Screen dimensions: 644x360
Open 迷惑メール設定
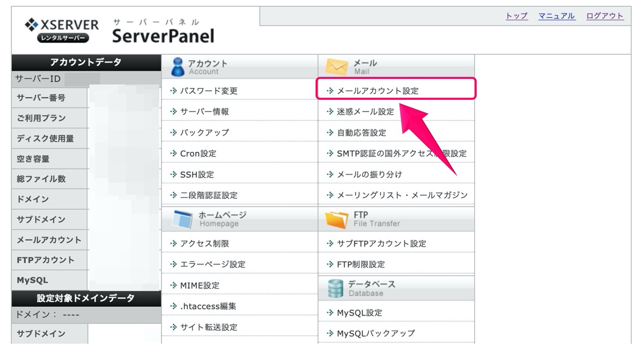365,112
